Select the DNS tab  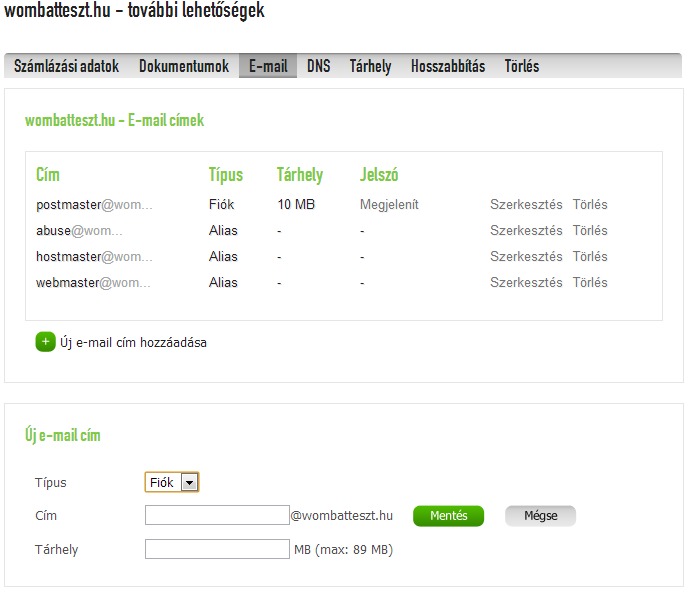(318, 67)
